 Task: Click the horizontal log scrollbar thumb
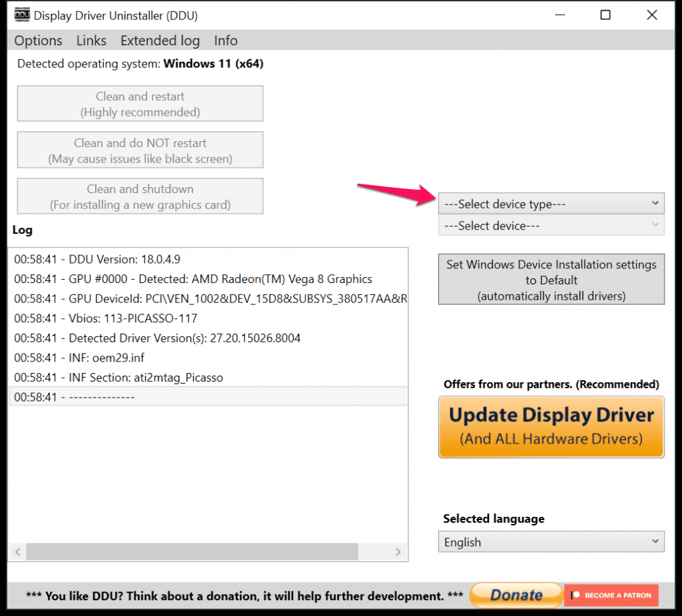(192, 551)
